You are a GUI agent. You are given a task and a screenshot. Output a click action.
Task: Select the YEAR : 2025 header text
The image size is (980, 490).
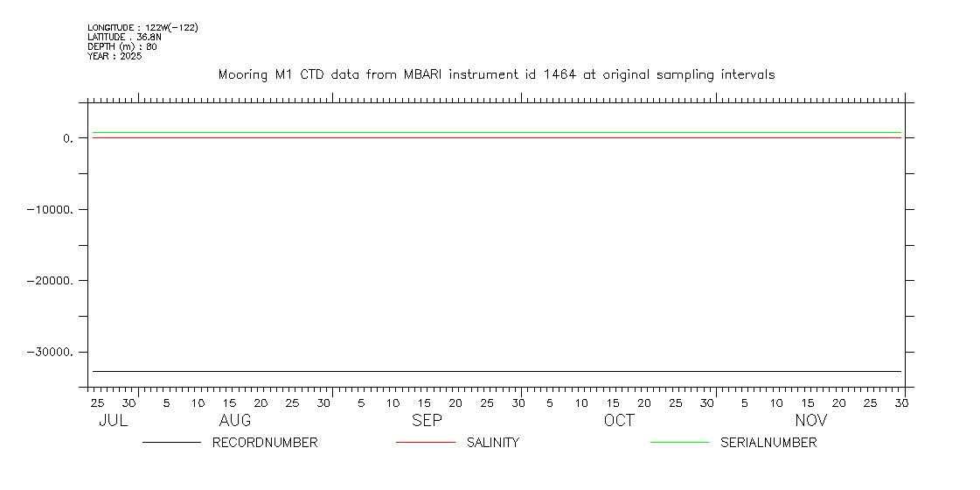coord(114,56)
